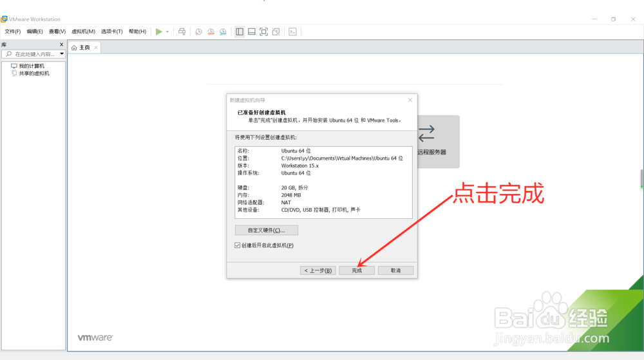Click the 20 GB disk value

(x=294, y=187)
